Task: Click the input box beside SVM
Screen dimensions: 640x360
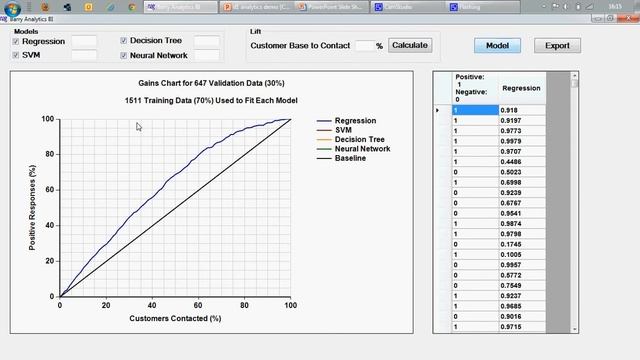Action: pos(84,55)
